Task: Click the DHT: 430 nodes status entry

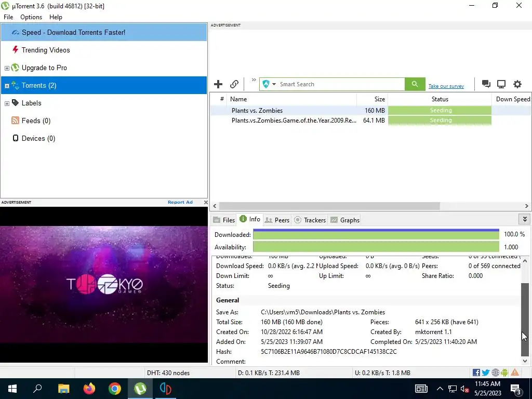Action: (168, 373)
